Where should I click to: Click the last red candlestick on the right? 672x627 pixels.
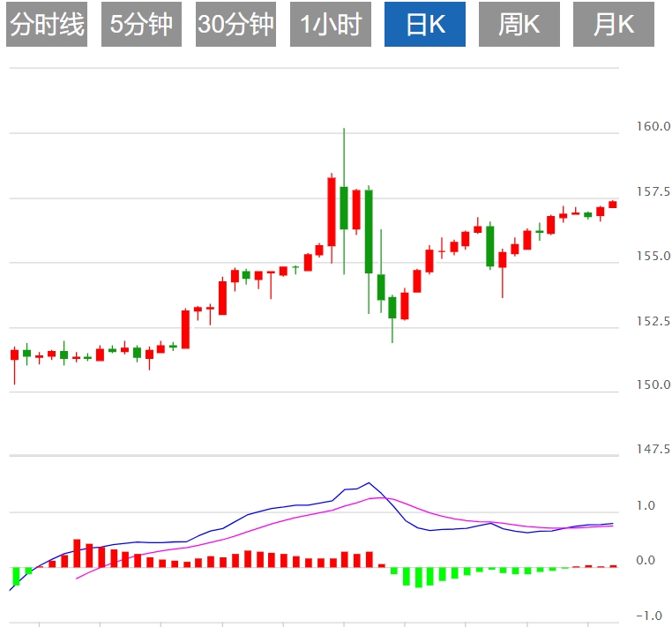(x=613, y=205)
